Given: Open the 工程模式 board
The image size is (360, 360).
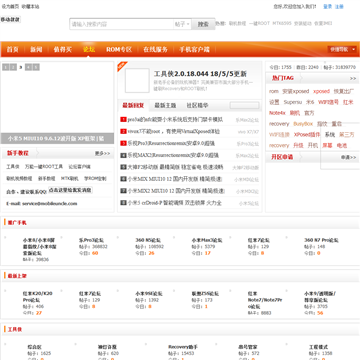Looking at the screenshot, I should 318,347.
